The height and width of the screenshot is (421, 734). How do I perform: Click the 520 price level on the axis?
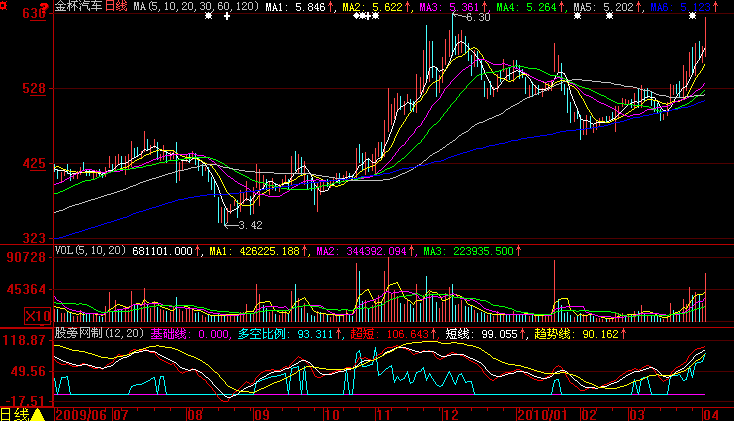[x=36, y=89]
